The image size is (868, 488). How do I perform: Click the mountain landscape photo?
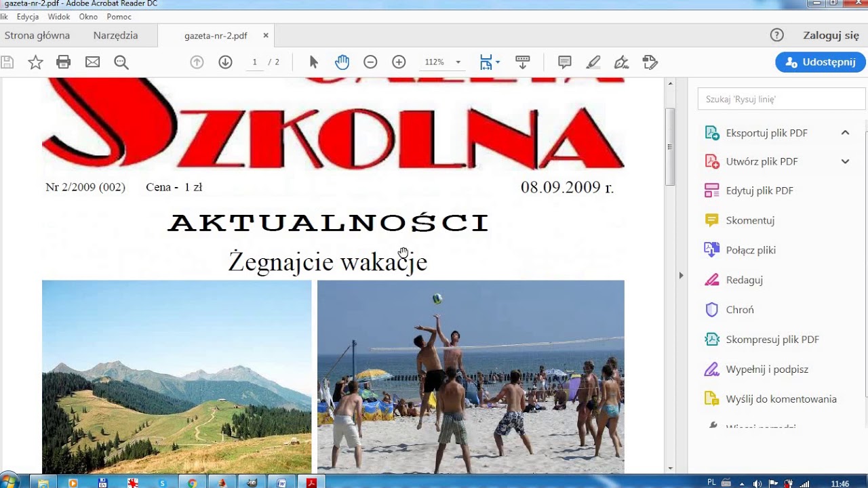click(176, 376)
